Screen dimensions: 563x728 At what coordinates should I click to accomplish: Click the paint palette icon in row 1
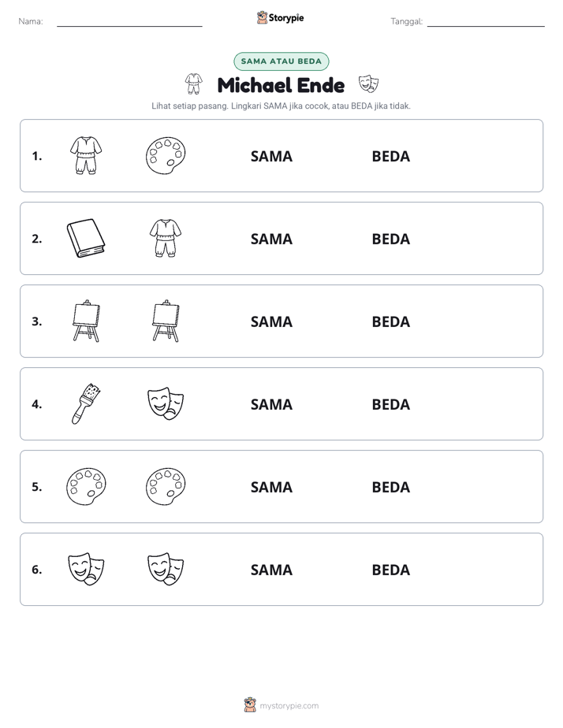(166, 156)
